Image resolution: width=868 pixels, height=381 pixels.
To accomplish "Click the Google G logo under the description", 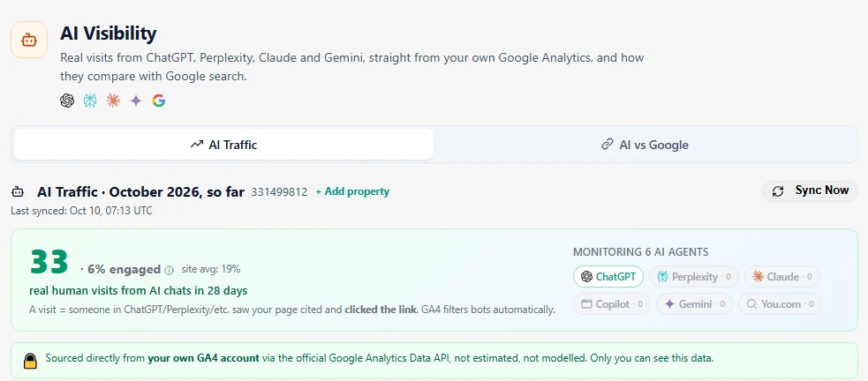I will click(159, 101).
